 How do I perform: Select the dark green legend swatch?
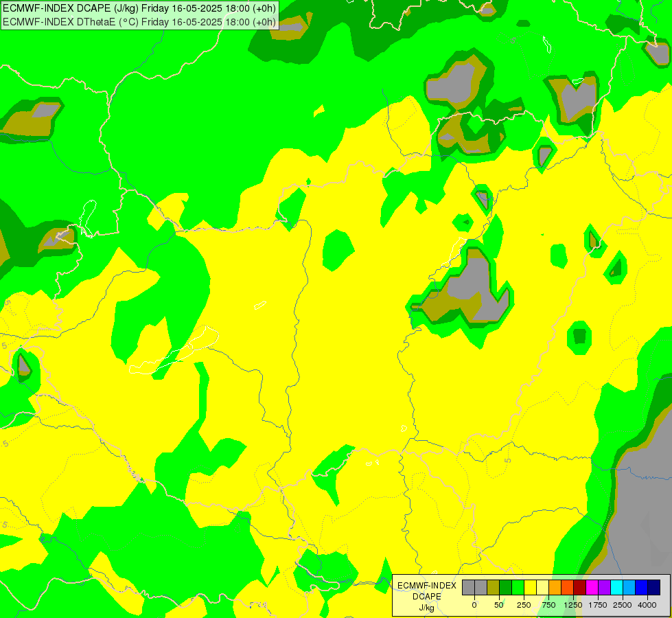pos(505,588)
